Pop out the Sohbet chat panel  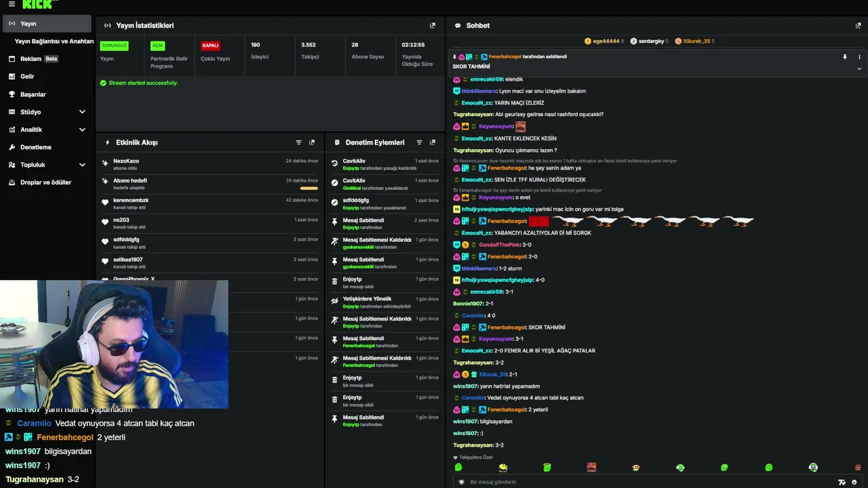(858, 26)
